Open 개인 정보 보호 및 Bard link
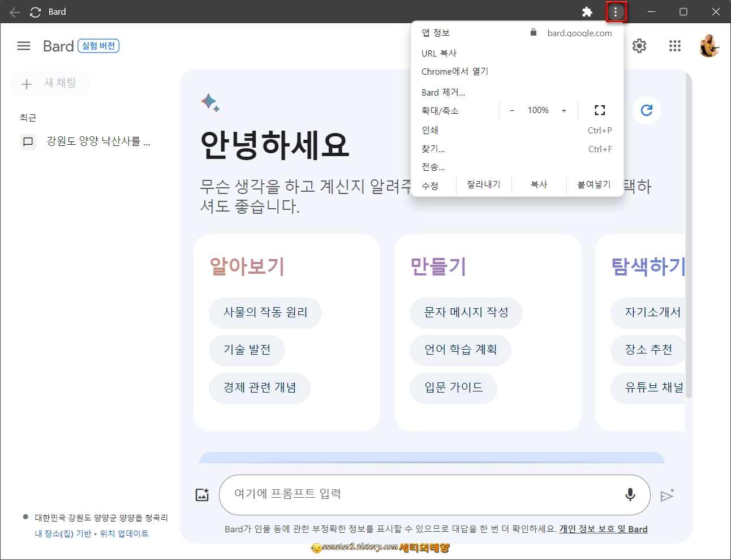The height and width of the screenshot is (560, 731). 604,529
